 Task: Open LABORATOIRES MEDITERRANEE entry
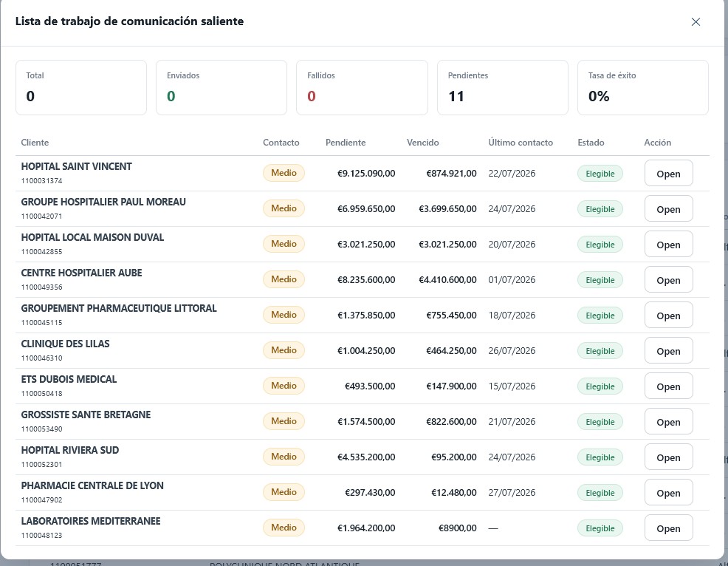669,528
